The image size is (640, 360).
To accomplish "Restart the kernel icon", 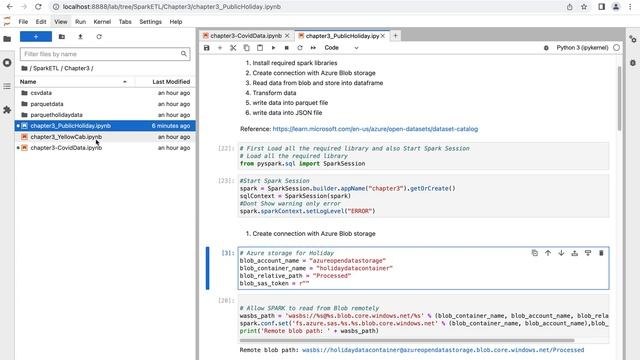I will [x=300, y=48].
